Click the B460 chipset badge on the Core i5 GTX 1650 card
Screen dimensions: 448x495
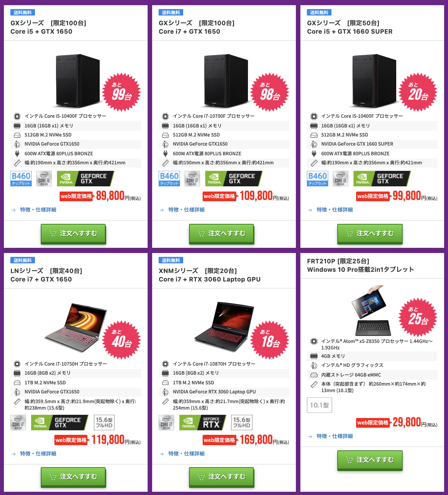point(21,179)
